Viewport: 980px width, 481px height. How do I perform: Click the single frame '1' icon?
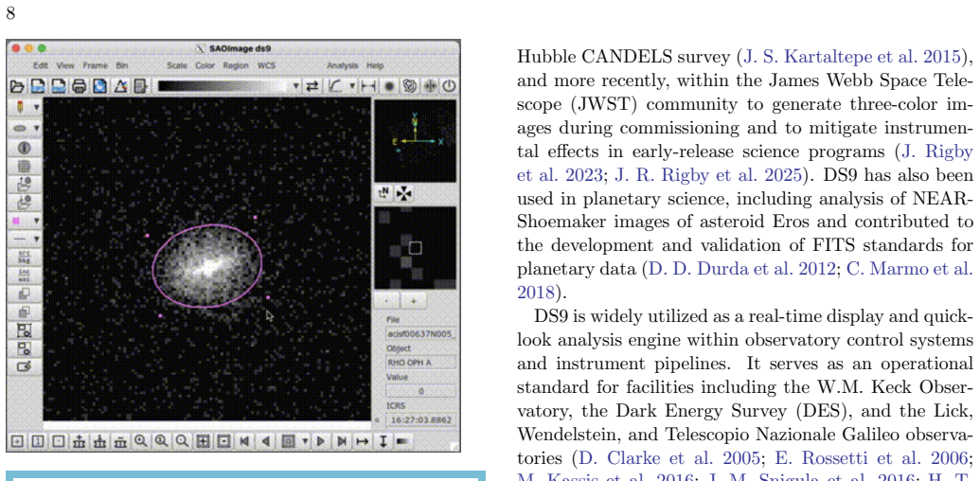(38, 441)
